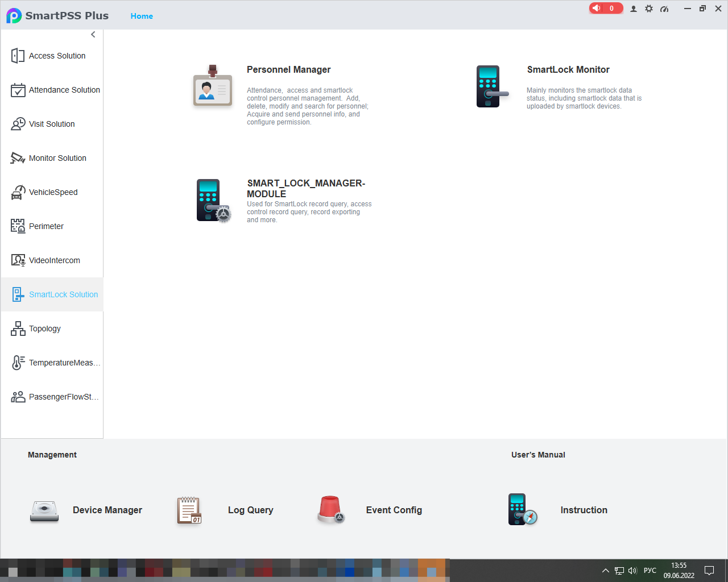Open the Personnel Manager icon

(213, 86)
